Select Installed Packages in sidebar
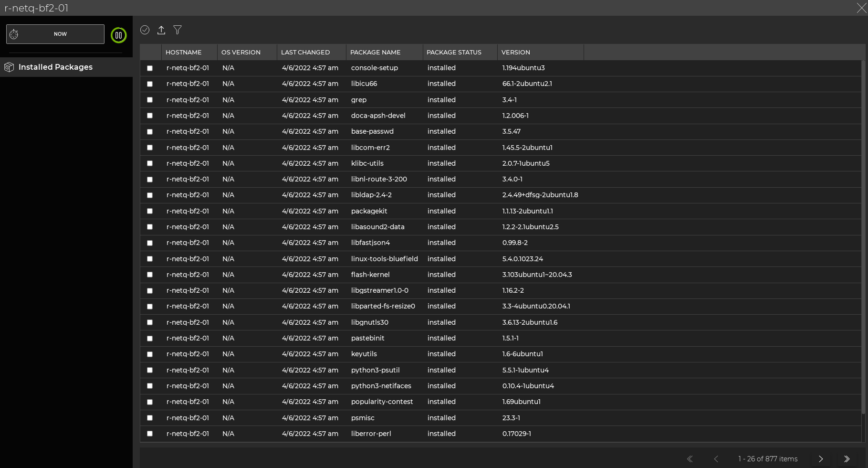This screenshot has width=868, height=468. point(55,67)
